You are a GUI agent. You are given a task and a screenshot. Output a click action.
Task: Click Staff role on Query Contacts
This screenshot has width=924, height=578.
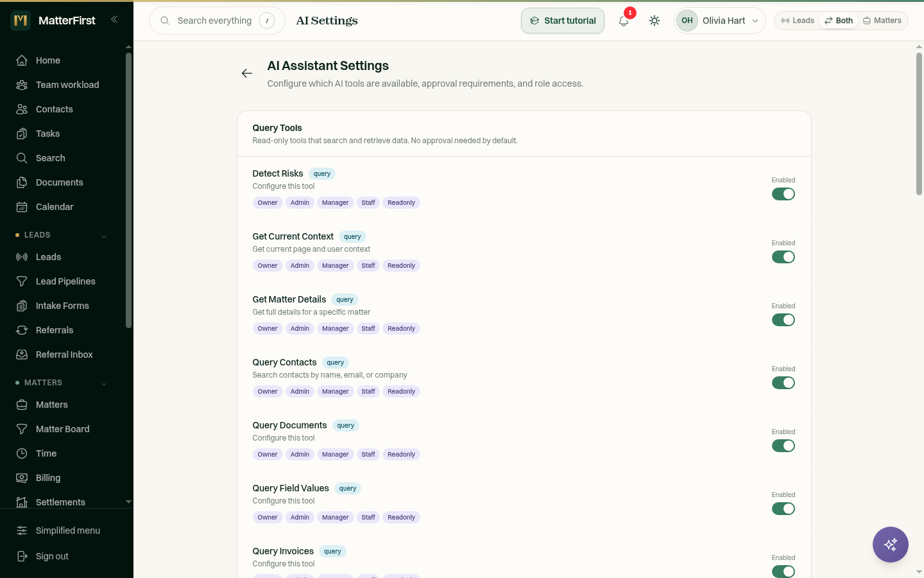(x=368, y=391)
